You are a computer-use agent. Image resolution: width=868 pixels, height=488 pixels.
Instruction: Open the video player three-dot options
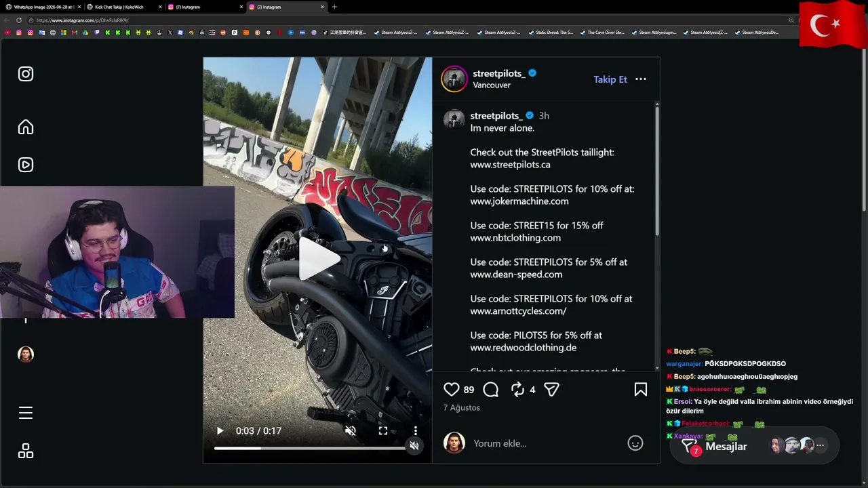[416, 431]
